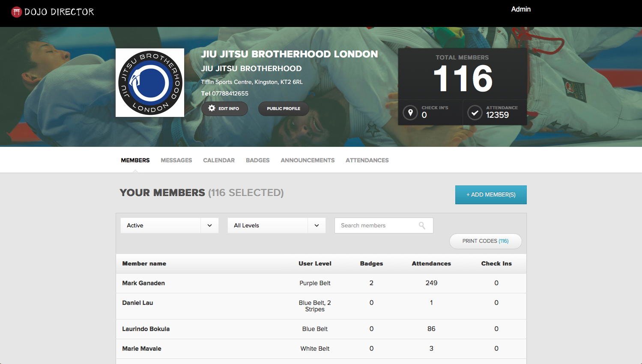The width and height of the screenshot is (642, 364).
Task: Open the Admin account menu
Action: coord(521,9)
